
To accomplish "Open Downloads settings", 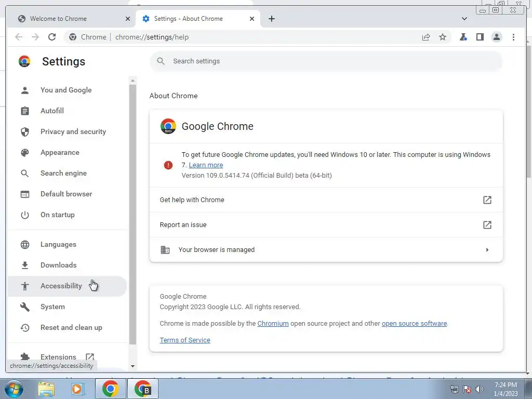I will (67, 265).
